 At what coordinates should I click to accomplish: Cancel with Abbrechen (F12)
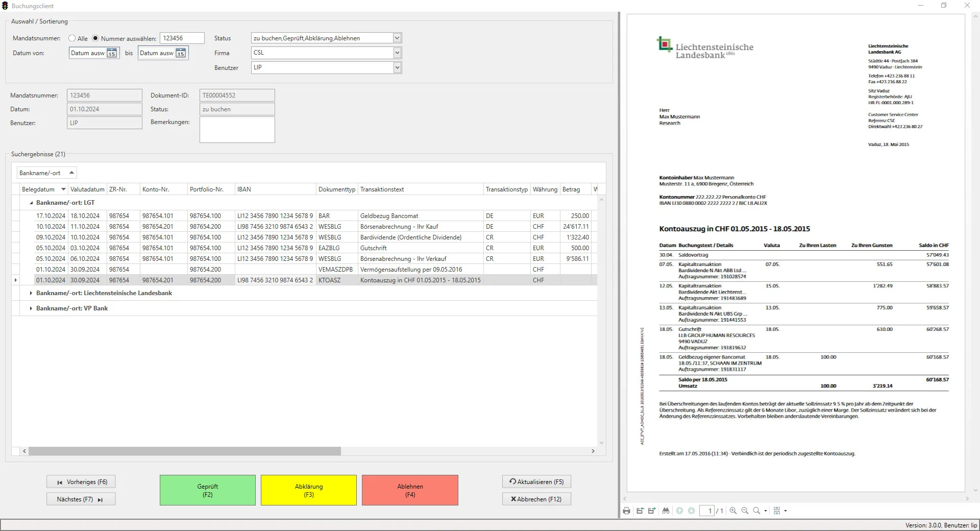point(536,499)
